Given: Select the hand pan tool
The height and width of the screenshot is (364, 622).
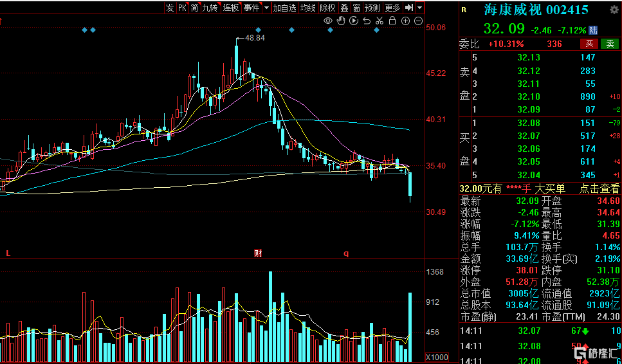Looking at the screenshot, I should 341,21.
